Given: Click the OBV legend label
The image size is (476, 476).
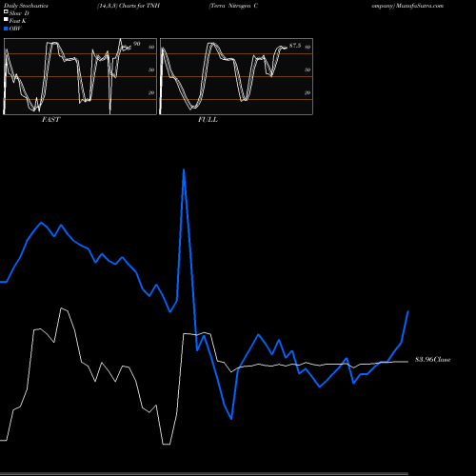Looking at the screenshot, I should tap(15, 29).
